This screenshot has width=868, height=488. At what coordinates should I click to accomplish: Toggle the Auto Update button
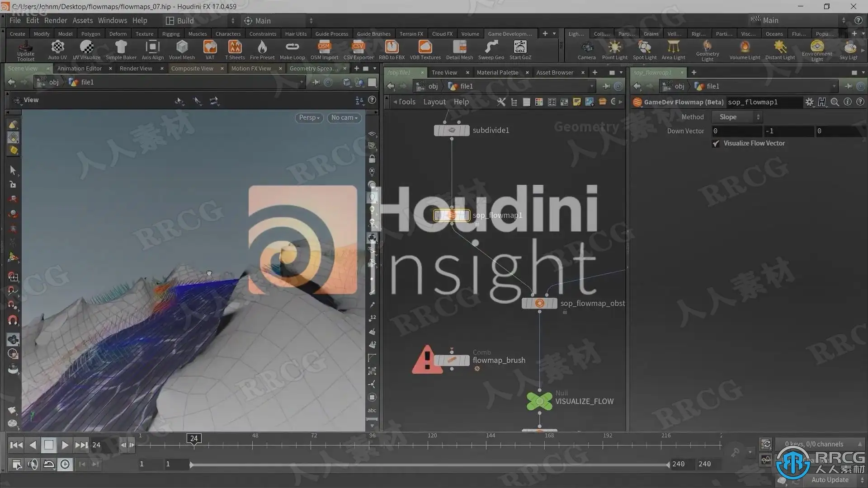coord(830,480)
